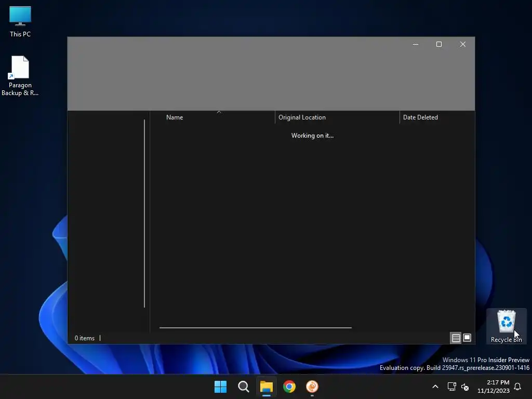
Task: Open the This PC desktop icon
Action: click(x=20, y=21)
